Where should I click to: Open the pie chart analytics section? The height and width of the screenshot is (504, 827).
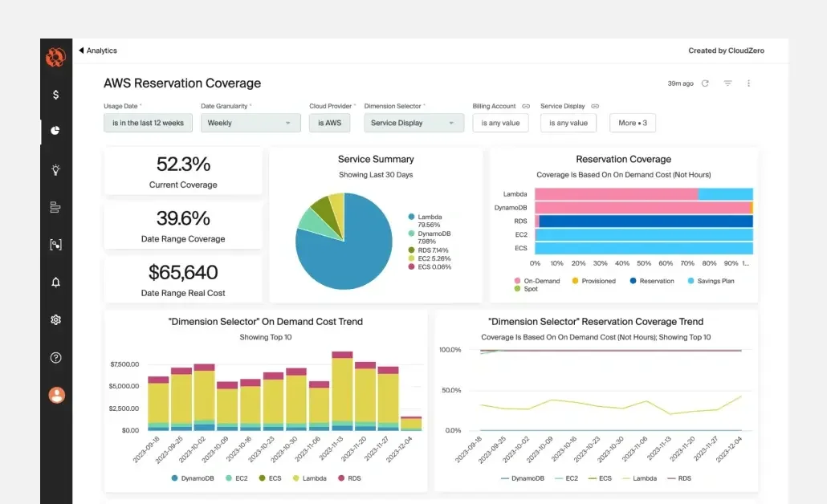click(55, 131)
